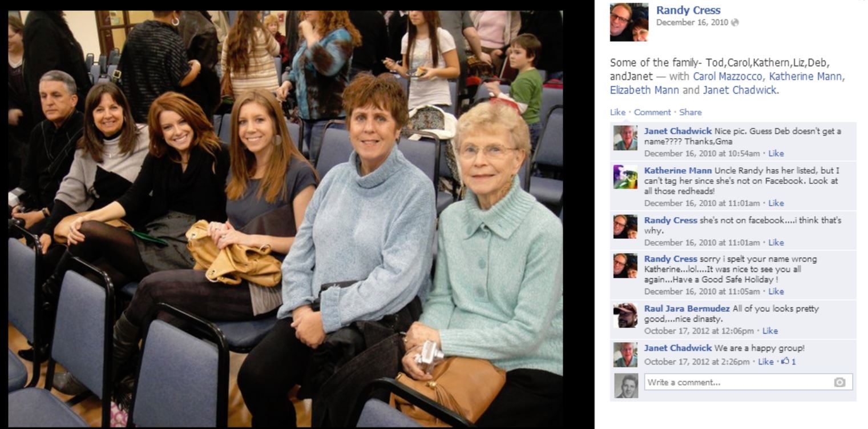Click Raul Jara Bermudez's avatar thumbnail
The width and height of the screenshot is (868, 429).
tap(625, 315)
